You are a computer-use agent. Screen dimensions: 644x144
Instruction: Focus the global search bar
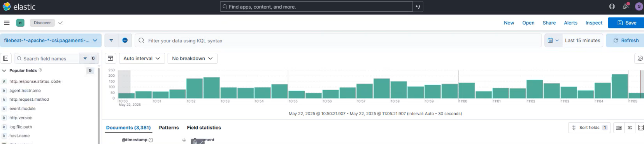pyautogui.click(x=316, y=7)
